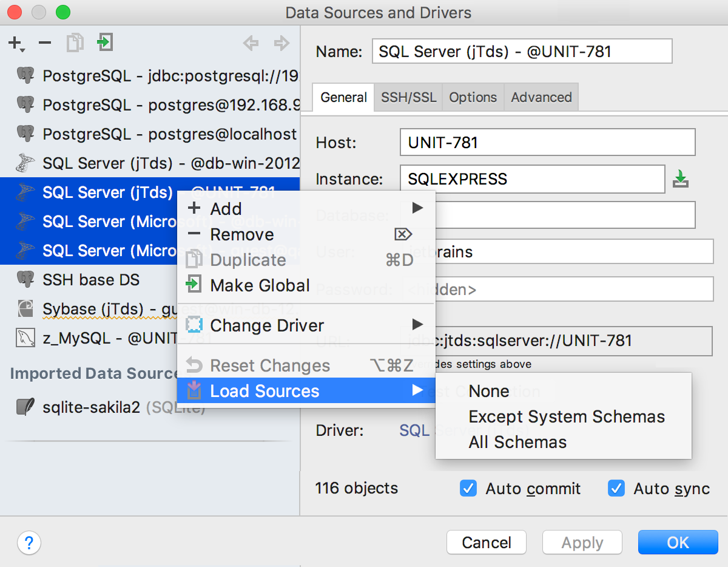
Task: Click the sqlite-sakila2 feather icon
Action: (25, 406)
